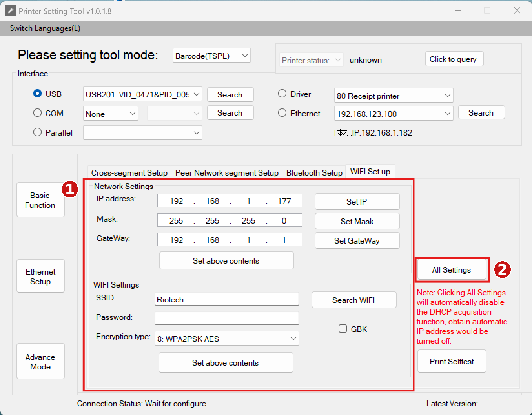Open the tool mode Barcode(TSPL) dropdown
This screenshot has height=415, width=532.
pyautogui.click(x=212, y=56)
